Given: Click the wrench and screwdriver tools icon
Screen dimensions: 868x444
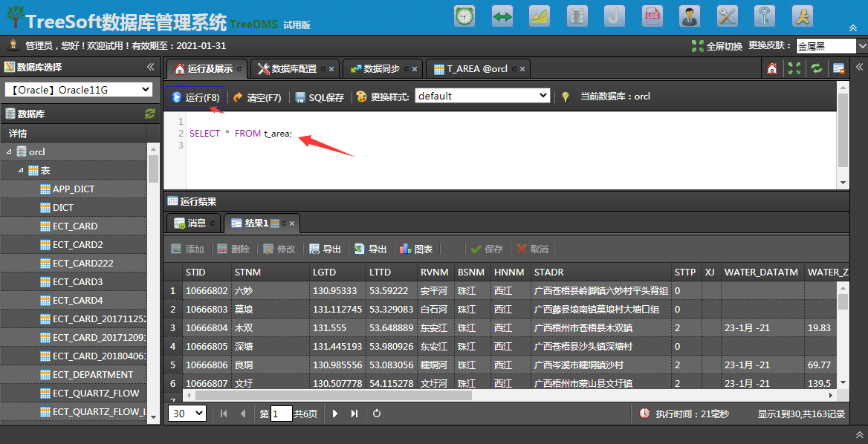Looking at the screenshot, I should (728, 16).
